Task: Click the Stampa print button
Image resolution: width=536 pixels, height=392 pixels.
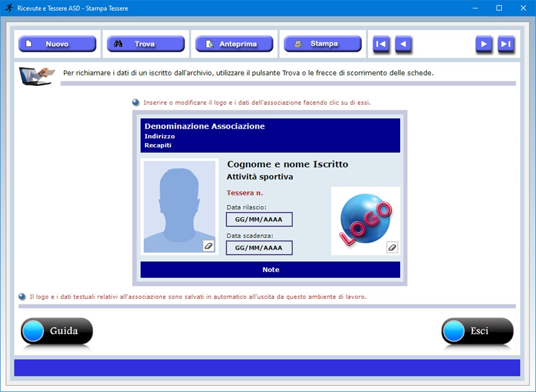Action: pos(323,44)
